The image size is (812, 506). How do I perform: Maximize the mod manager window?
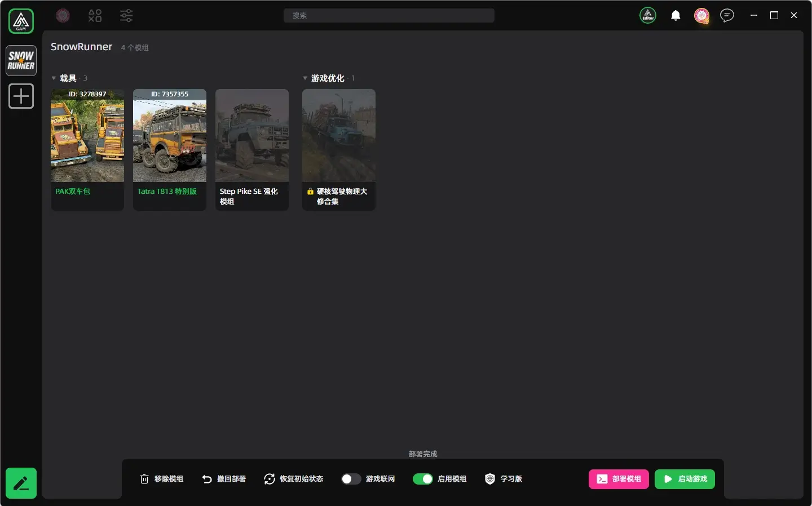(x=774, y=16)
